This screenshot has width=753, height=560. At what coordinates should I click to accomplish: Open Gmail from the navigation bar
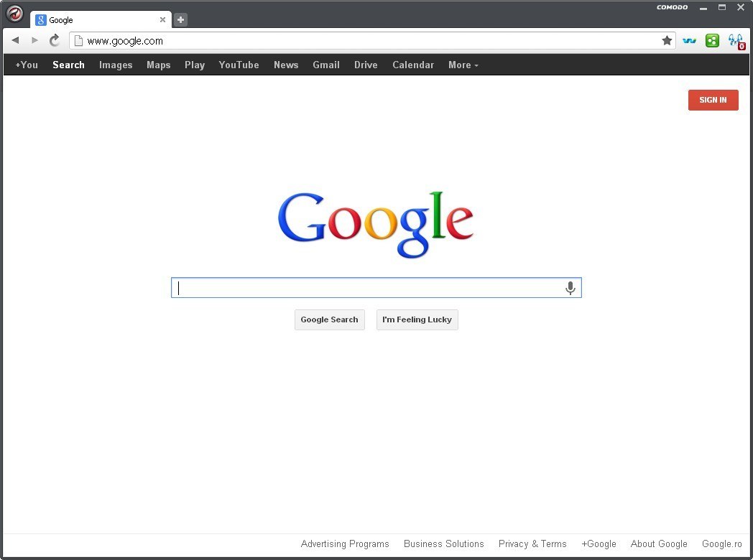(326, 65)
